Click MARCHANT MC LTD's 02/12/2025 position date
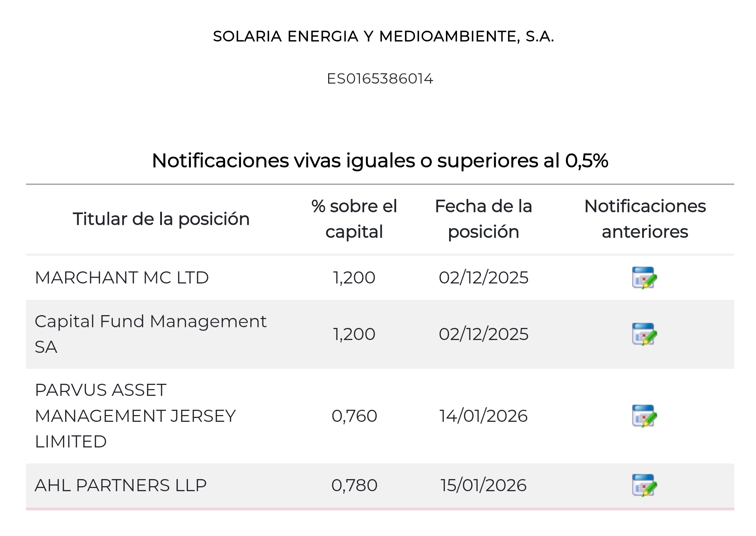 483,277
